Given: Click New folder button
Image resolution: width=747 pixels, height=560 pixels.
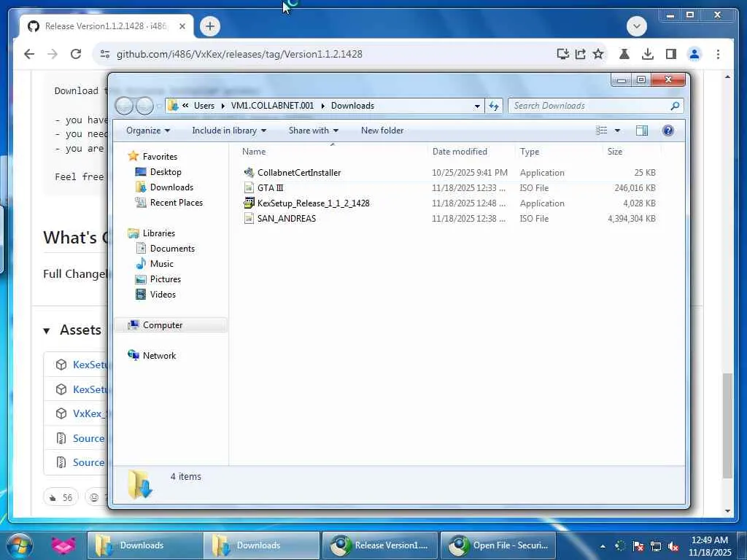Looking at the screenshot, I should click(x=382, y=131).
